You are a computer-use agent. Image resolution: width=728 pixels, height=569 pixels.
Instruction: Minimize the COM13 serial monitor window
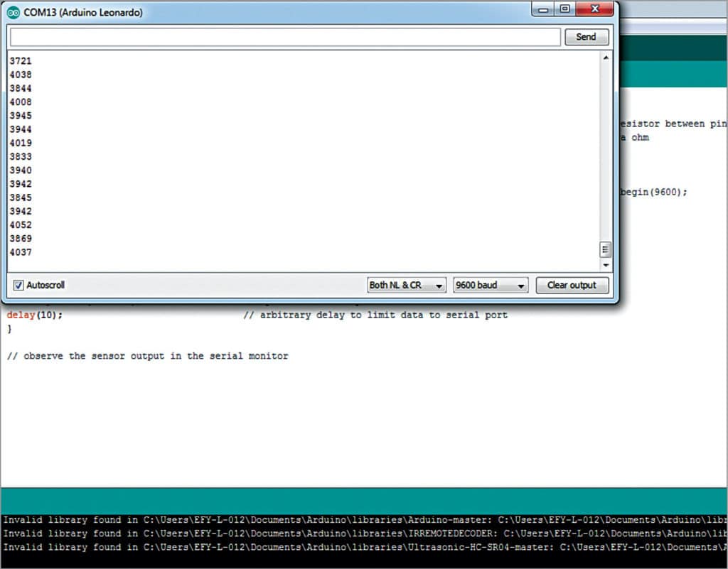[x=545, y=9]
